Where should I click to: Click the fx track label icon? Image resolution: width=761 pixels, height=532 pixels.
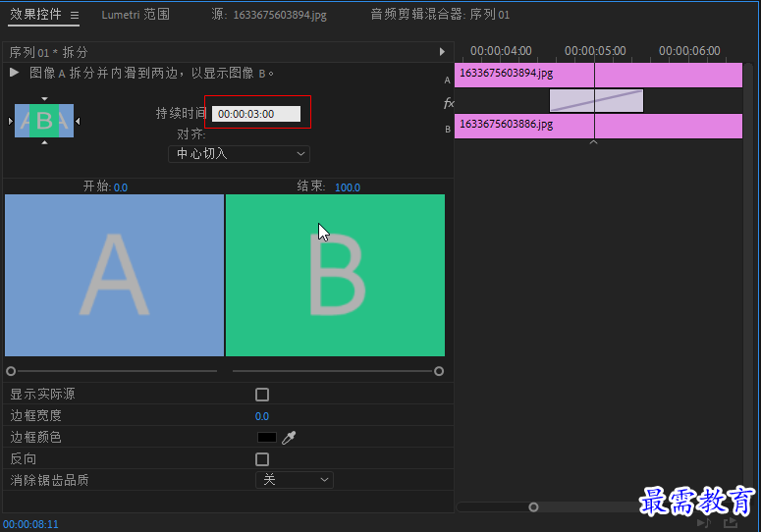[449, 102]
